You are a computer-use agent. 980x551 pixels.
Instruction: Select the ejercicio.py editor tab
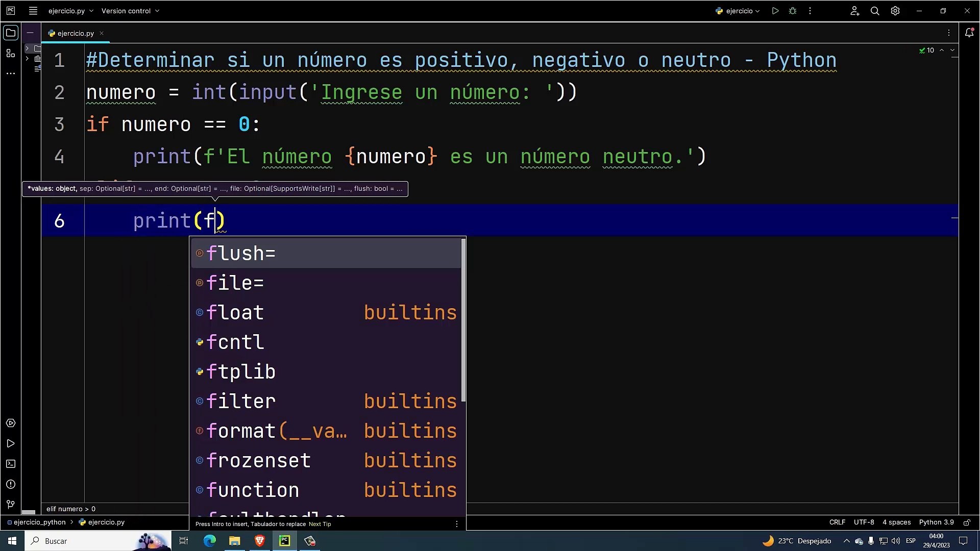[76, 33]
